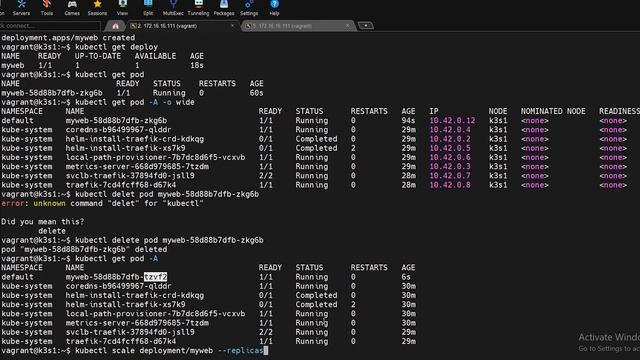640x360 pixels.
Task: Switch to the Home tab
Action: pyautogui.click(x=116, y=26)
